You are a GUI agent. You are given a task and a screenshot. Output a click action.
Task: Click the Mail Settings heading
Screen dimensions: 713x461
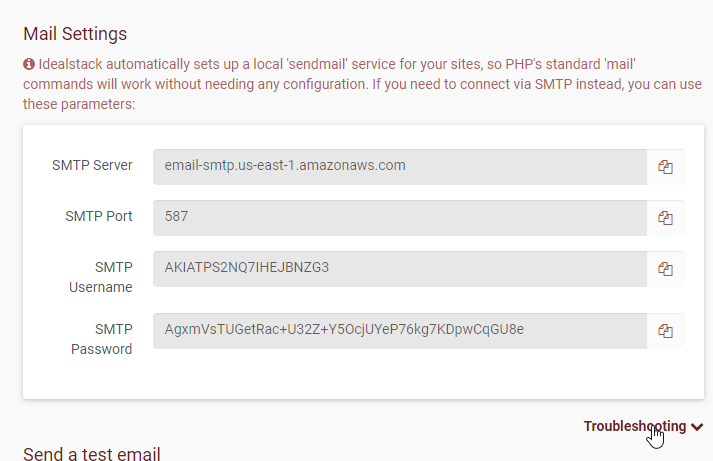pos(75,34)
